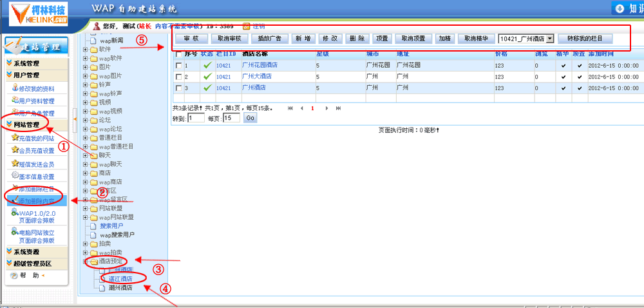The height and width of the screenshot is (308, 644).
Task: Click the star icon beside 短信发送会员
Action: (15, 163)
